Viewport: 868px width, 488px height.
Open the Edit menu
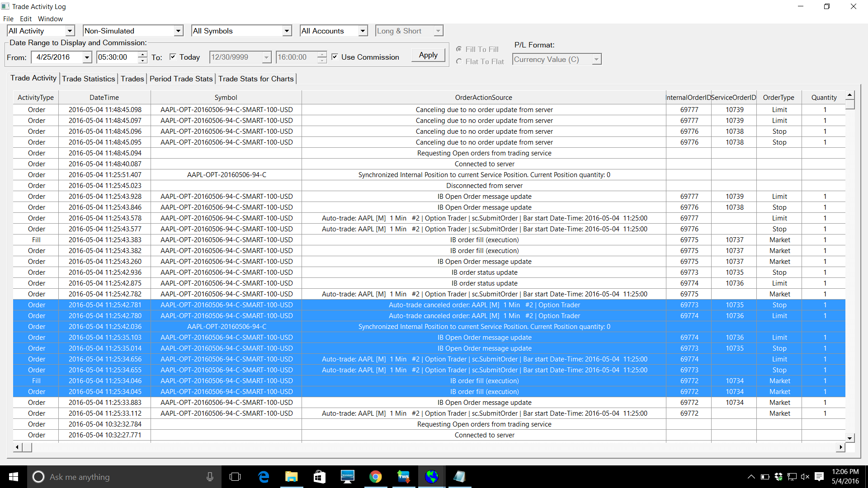pos(26,19)
